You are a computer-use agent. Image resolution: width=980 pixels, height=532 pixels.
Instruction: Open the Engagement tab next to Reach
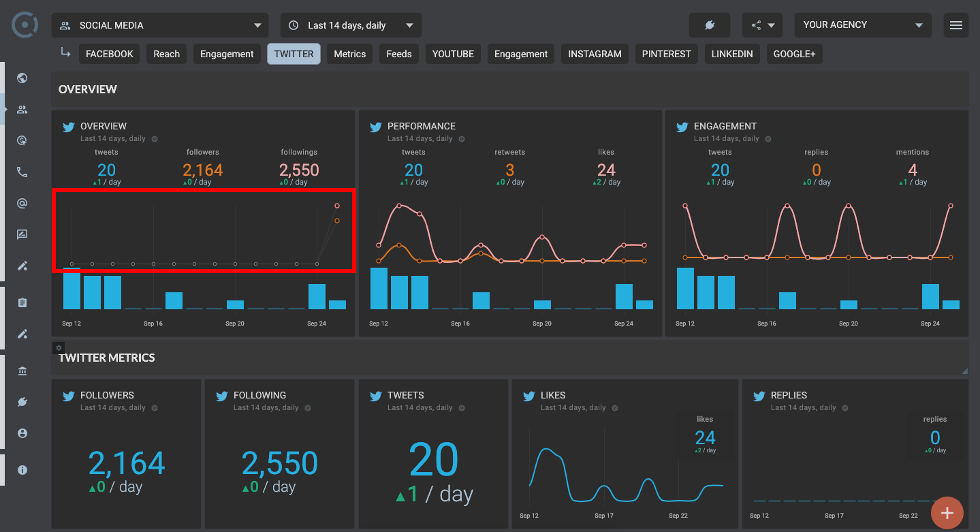point(227,54)
